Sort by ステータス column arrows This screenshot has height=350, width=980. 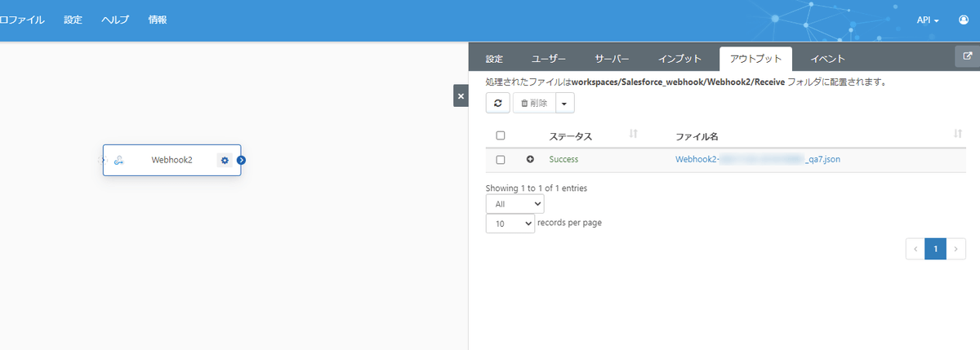634,133
